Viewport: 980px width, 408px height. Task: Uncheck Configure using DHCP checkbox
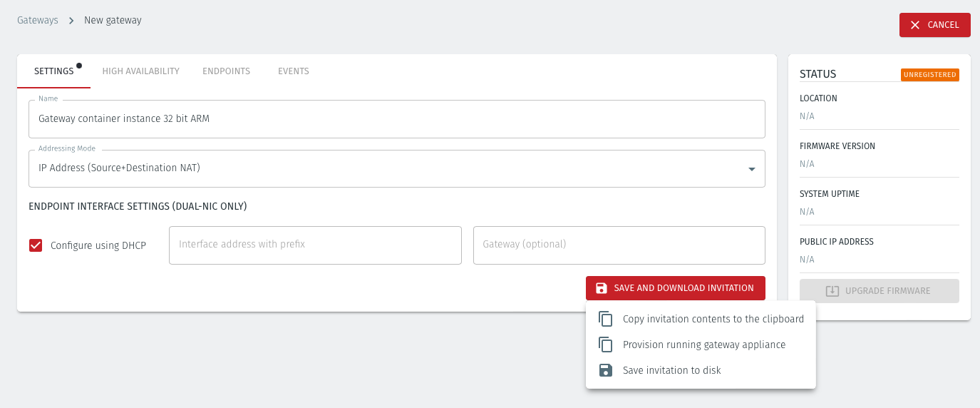click(36, 245)
